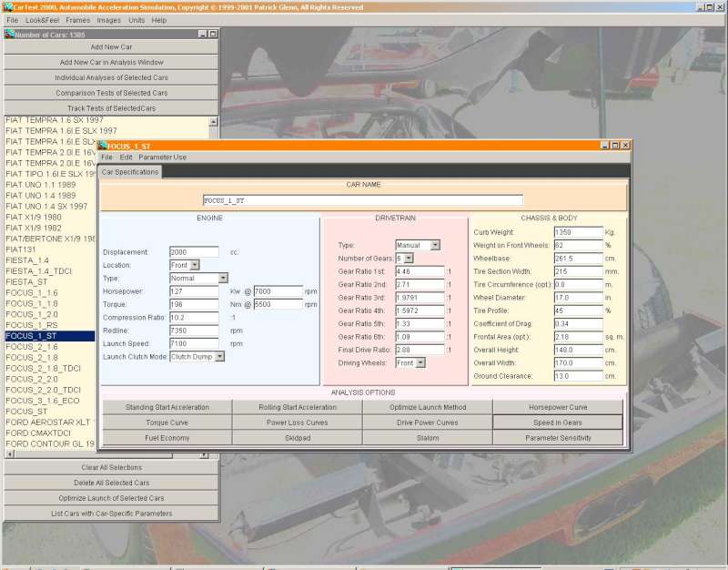The width and height of the screenshot is (728, 570).
Task: Click the Add New Car button
Action: 111,46
